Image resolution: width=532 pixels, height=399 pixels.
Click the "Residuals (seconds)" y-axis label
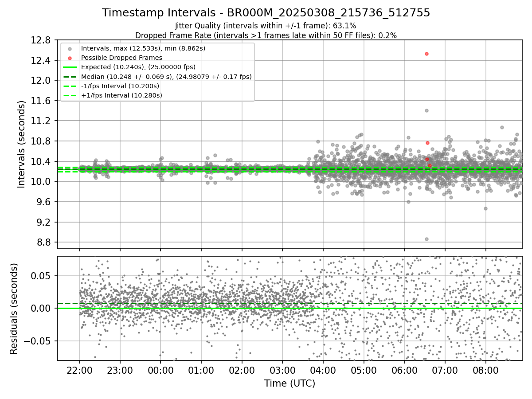click(x=14, y=309)
